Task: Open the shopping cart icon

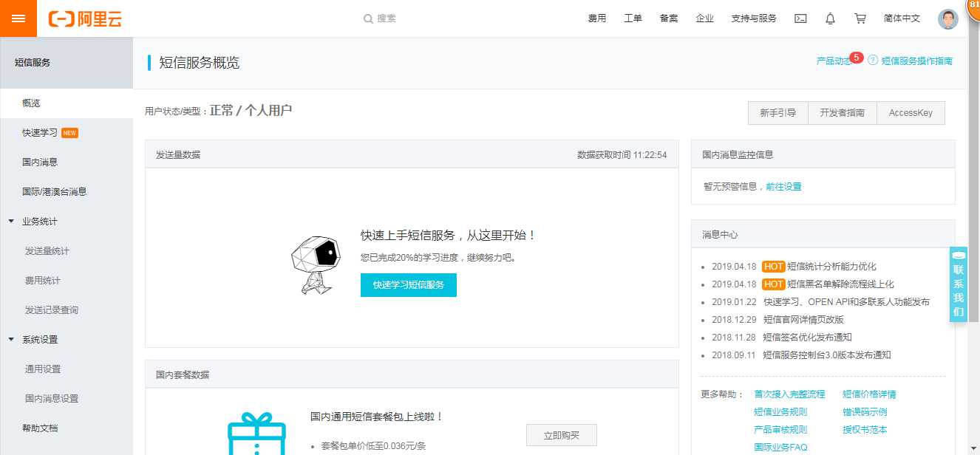Action: tap(860, 18)
